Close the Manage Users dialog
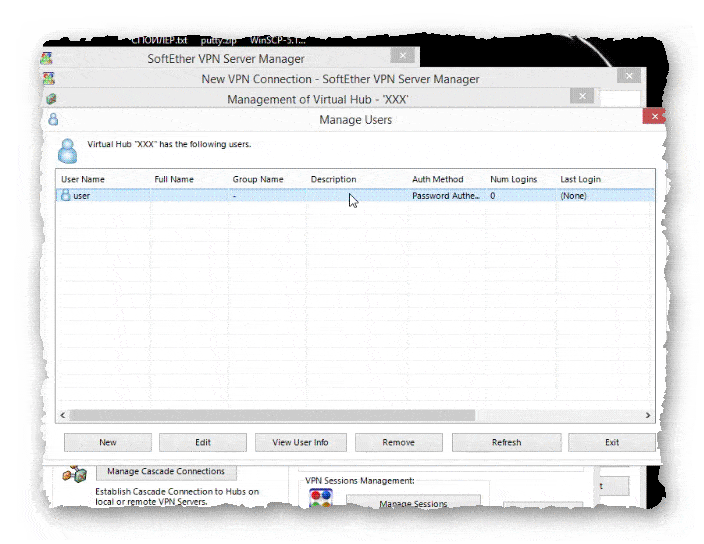The height and width of the screenshot is (544, 704). tap(654, 116)
